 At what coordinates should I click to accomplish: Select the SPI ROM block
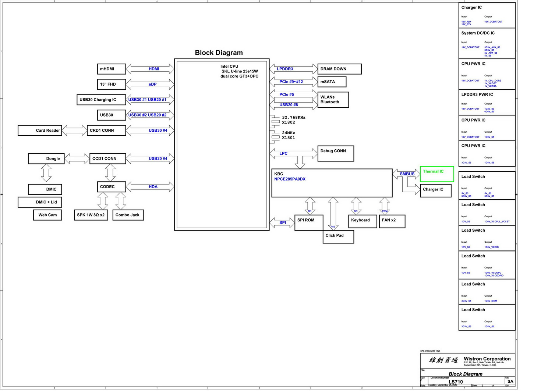point(309,222)
